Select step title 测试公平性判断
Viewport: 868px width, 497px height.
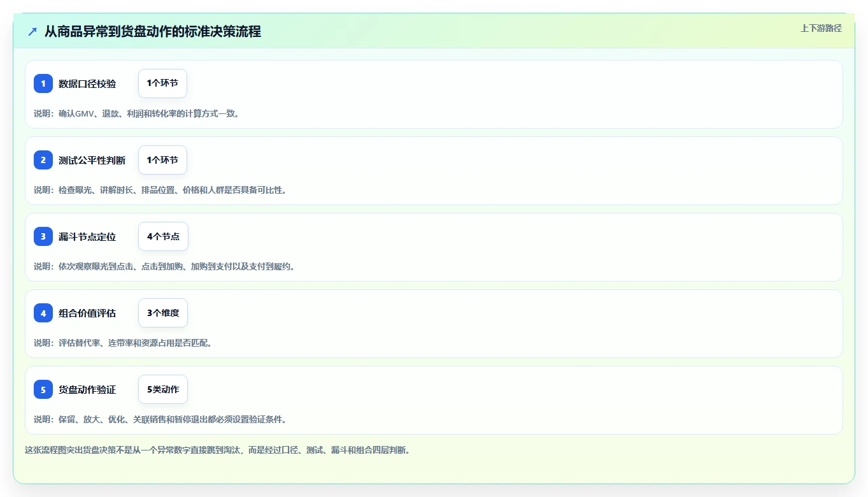92,160
